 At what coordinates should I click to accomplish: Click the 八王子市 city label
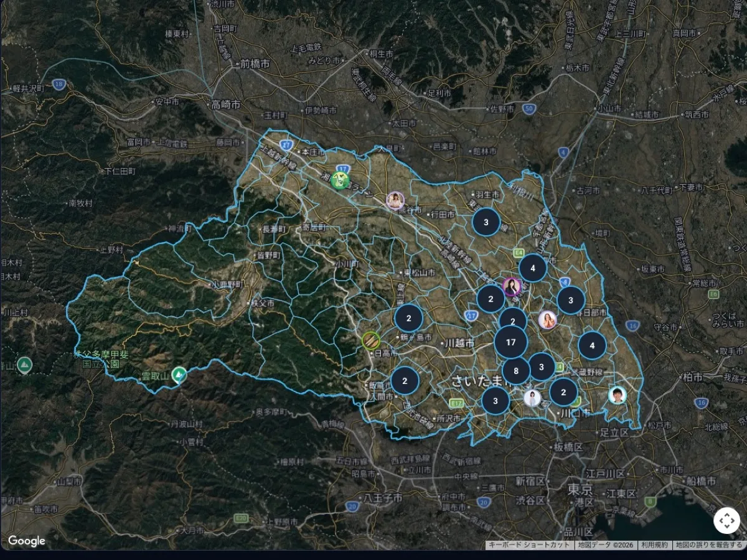coord(383,498)
